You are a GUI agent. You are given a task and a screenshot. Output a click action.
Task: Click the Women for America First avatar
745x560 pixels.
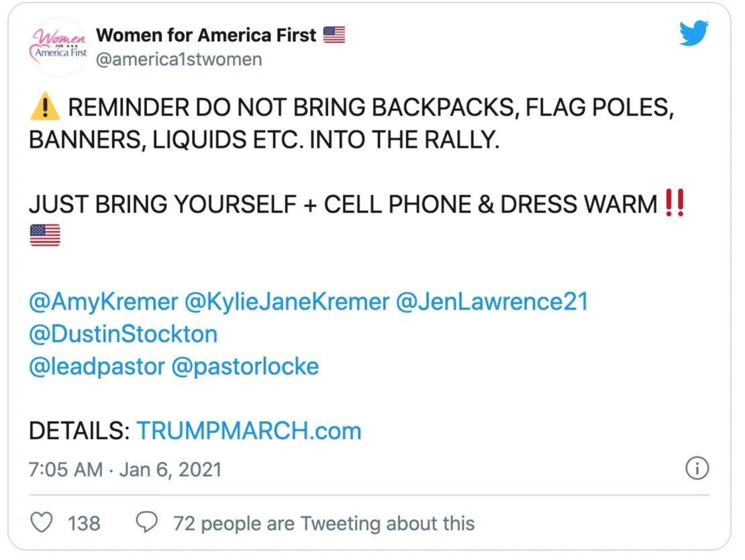click(x=60, y=46)
